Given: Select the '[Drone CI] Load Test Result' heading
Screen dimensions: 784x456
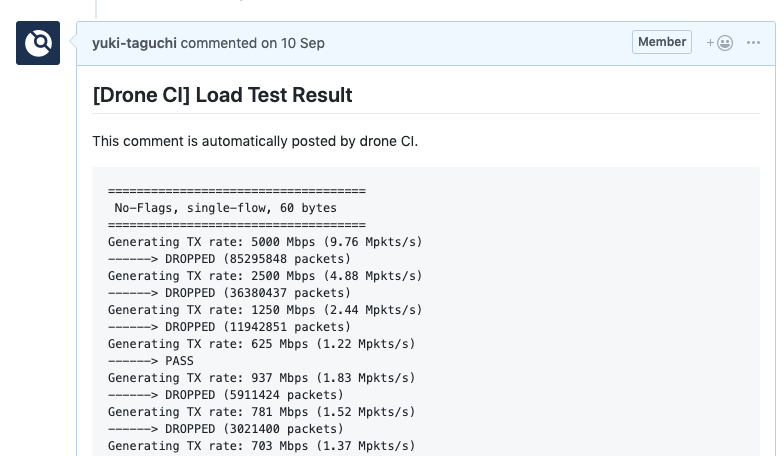Looking at the screenshot, I should coord(222,95).
